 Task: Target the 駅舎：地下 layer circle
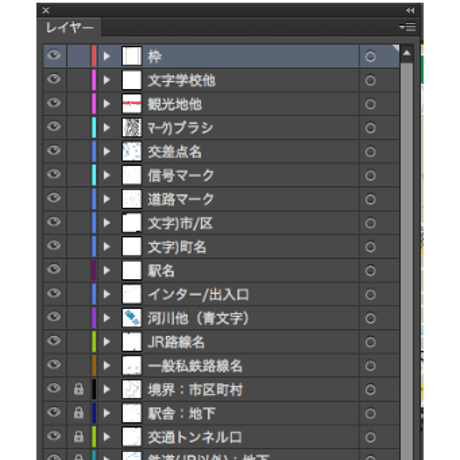point(370,414)
